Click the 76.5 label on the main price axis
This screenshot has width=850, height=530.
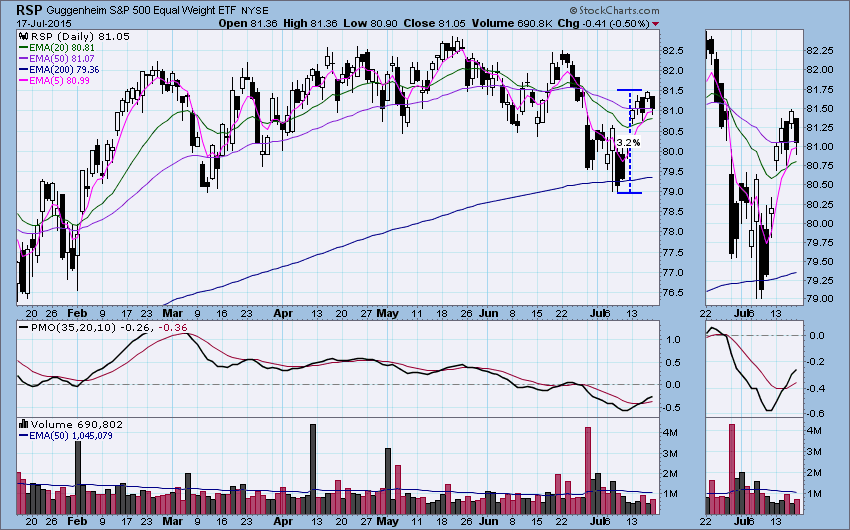tap(672, 293)
